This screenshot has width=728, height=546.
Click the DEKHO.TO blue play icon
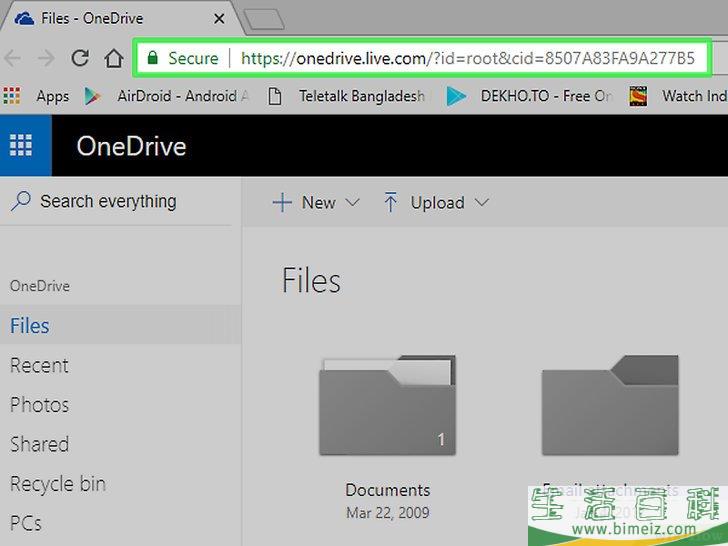pyautogui.click(x=456, y=96)
